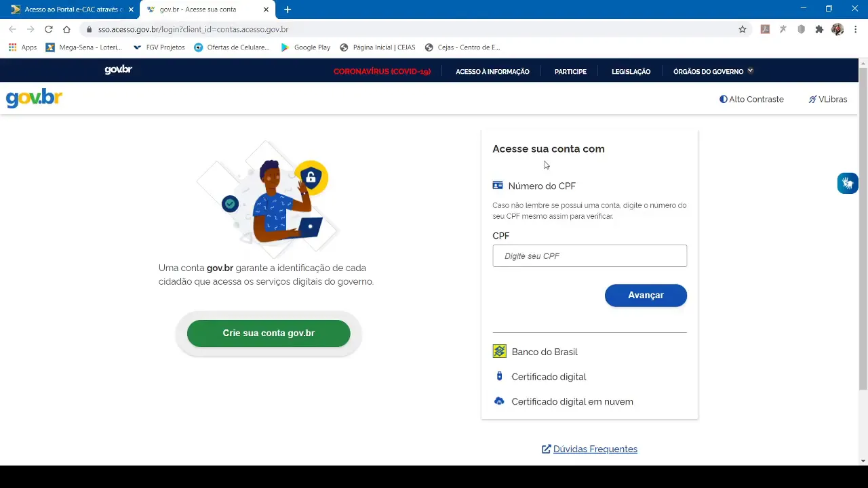Open the Extensions puzzle icon

click(819, 29)
